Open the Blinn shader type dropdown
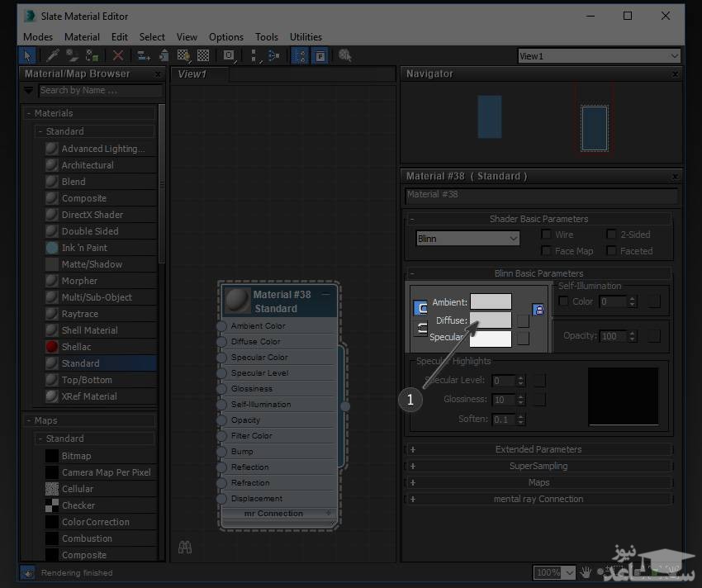The image size is (702, 588). (x=467, y=239)
